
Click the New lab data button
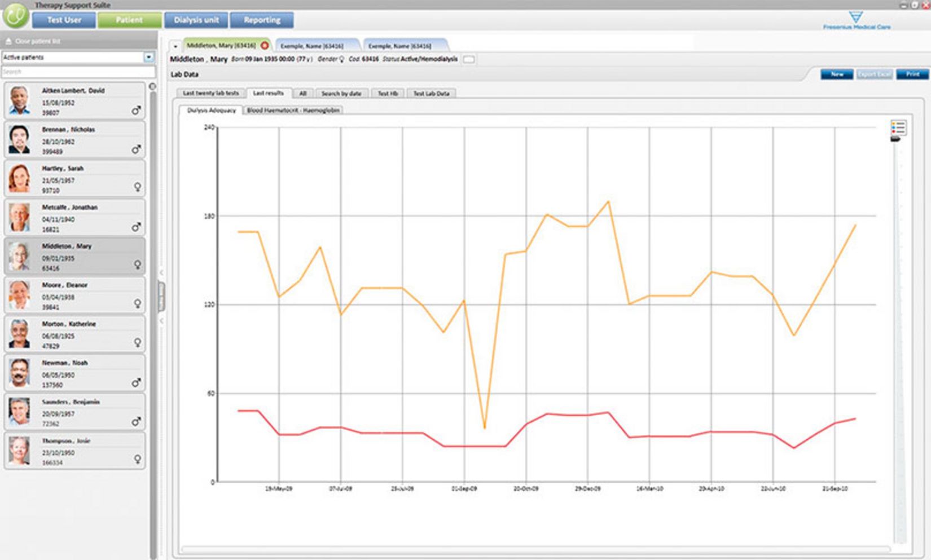836,74
